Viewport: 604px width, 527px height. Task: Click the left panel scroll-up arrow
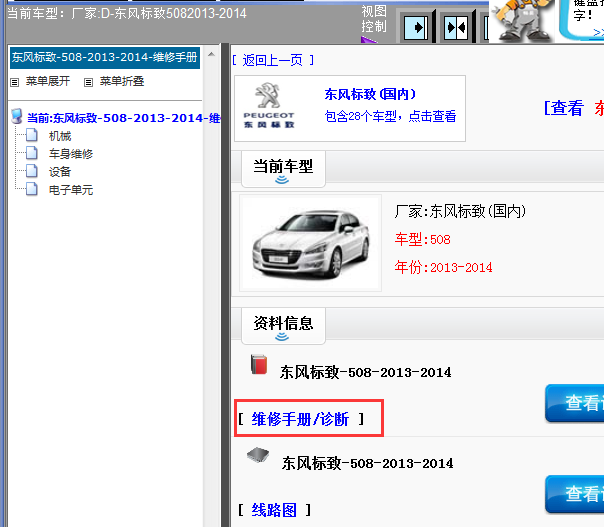[211, 55]
